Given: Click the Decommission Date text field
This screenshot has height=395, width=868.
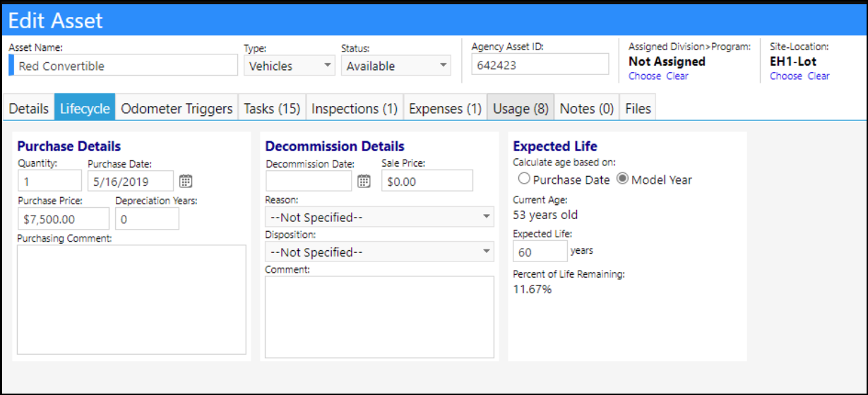Looking at the screenshot, I should click(x=309, y=181).
